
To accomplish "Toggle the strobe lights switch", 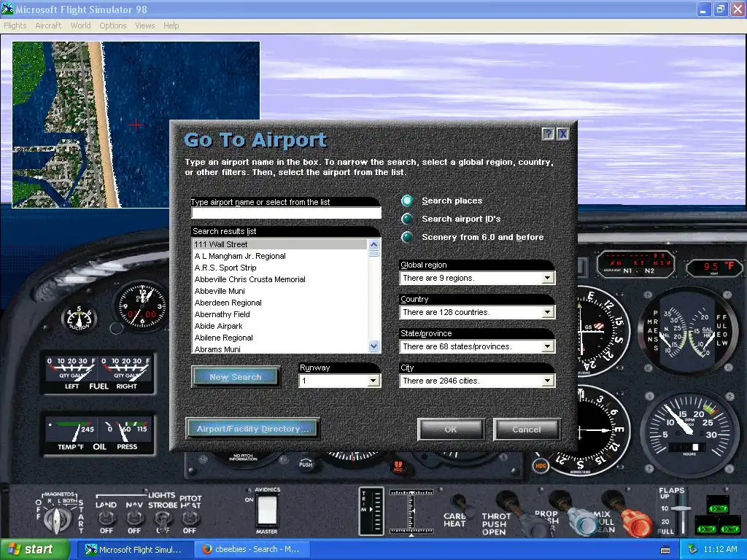I will (163, 518).
